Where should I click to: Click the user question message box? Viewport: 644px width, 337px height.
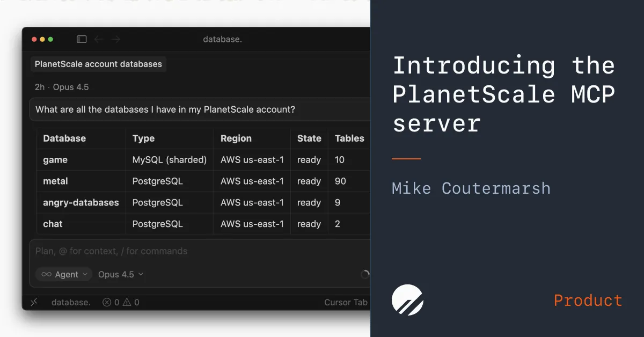(x=200, y=109)
